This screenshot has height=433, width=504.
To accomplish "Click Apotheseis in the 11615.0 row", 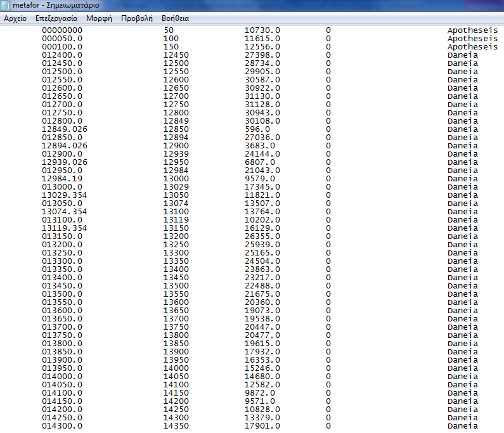I will click(472, 39).
